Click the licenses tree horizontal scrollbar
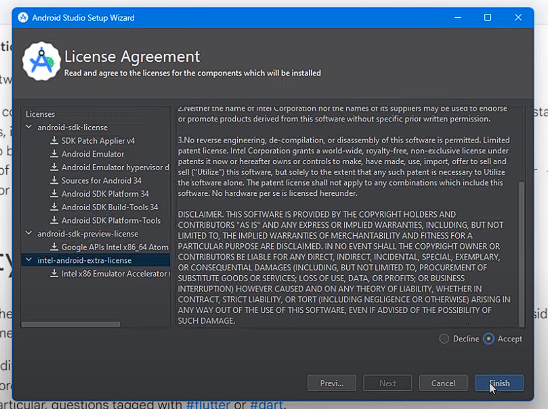 [71, 324]
